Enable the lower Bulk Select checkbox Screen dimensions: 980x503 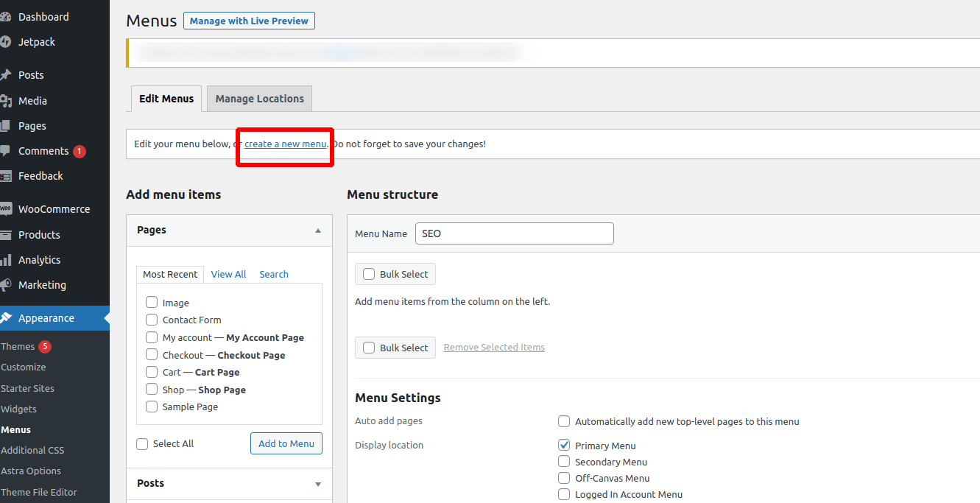(x=369, y=348)
